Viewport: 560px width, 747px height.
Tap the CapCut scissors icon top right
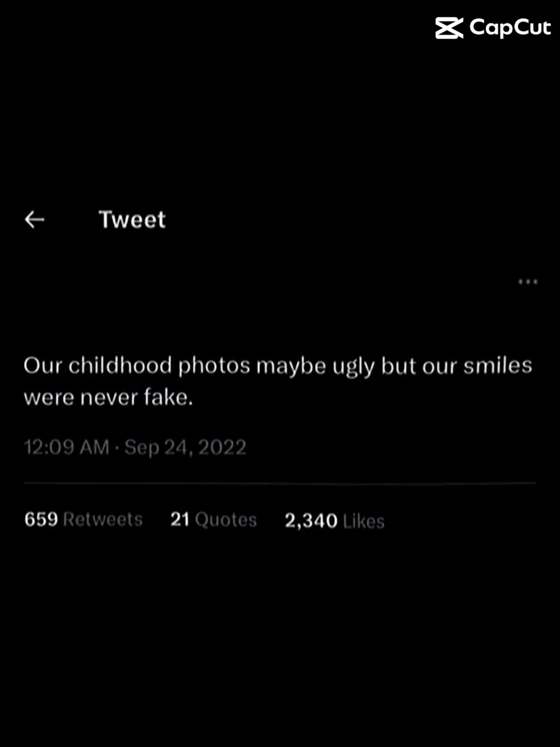(x=449, y=27)
